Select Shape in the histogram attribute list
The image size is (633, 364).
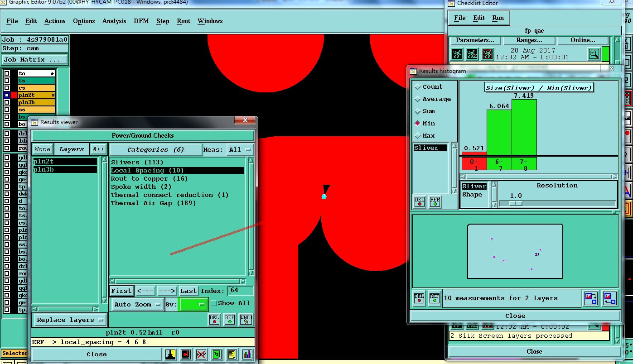pos(472,195)
